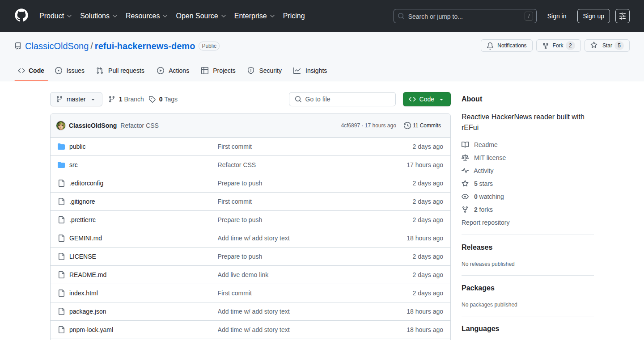Open the Pull requests tab
This screenshot has height=340, width=644.
click(121, 71)
